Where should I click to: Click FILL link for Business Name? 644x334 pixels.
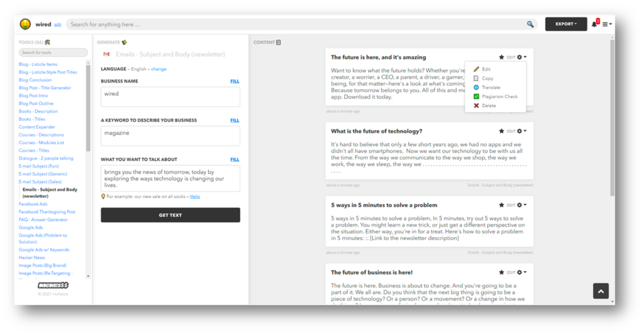click(x=235, y=81)
